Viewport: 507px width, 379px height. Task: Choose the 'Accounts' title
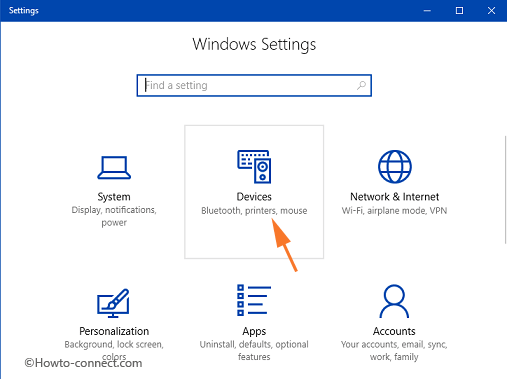coord(394,331)
